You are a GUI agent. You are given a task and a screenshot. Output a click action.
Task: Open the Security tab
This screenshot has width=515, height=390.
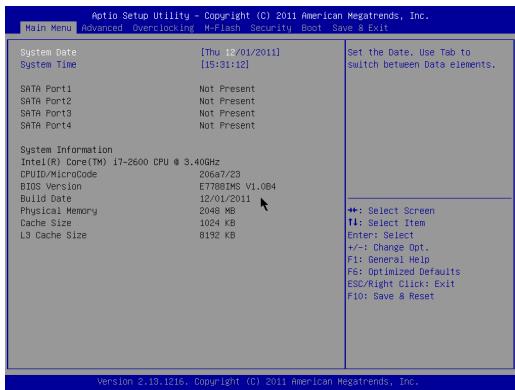[271, 28]
